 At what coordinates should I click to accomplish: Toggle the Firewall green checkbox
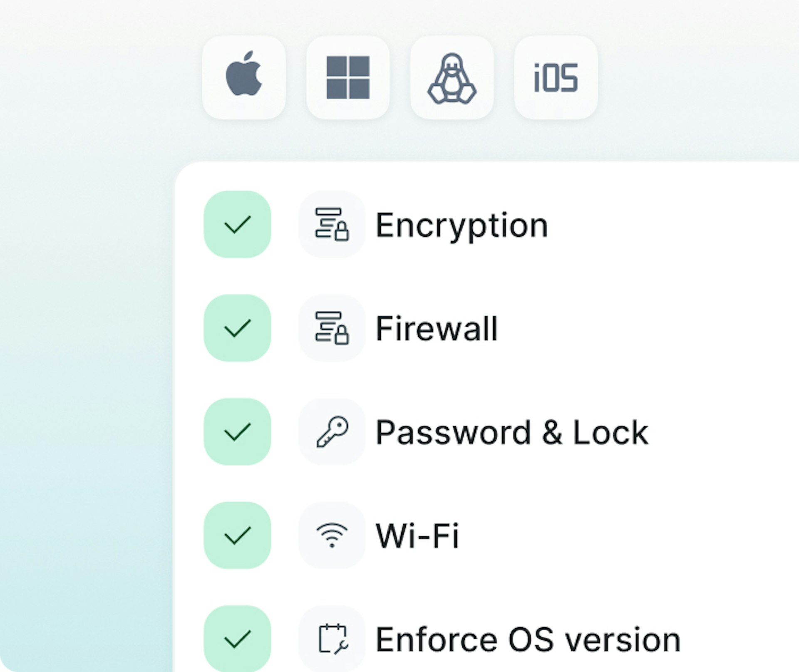click(x=237, y=328)
